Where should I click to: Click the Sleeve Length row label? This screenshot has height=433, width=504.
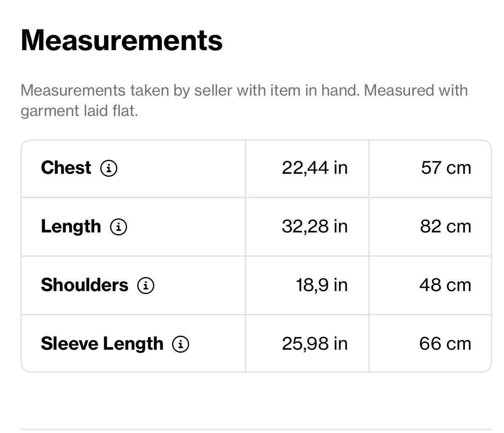102,344
